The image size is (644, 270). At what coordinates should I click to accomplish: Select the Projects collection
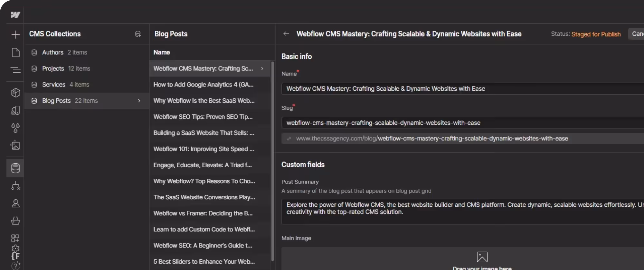click(x=86, y=68)
